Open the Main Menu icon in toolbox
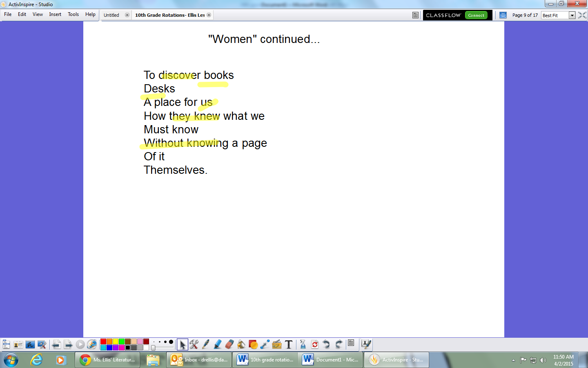This screenshot has width=588, height=368. [x=7, y=345]
